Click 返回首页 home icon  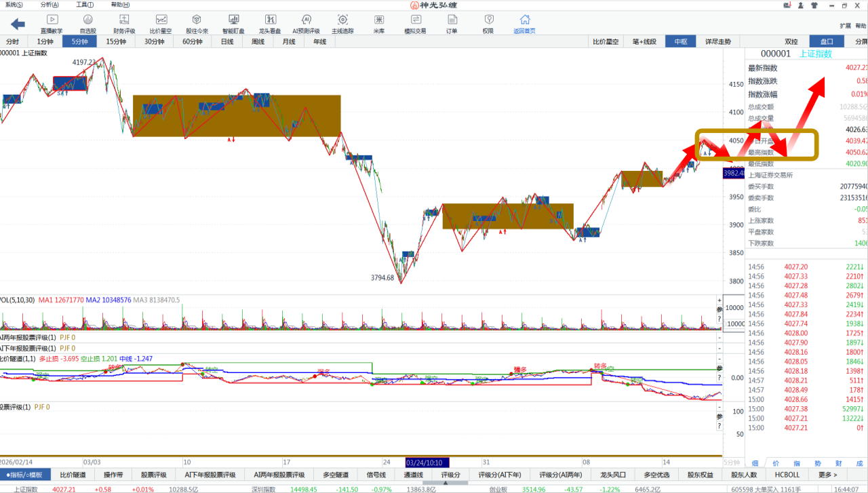[x=524, y=24]
